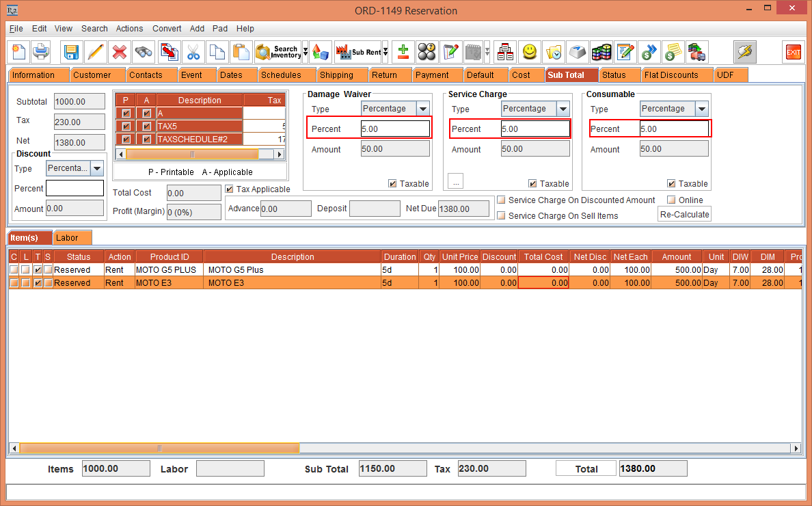This screenshot has width=812, height=506.
Task: Expand the Consumable Type dropdown
Action: coord(701,109)
